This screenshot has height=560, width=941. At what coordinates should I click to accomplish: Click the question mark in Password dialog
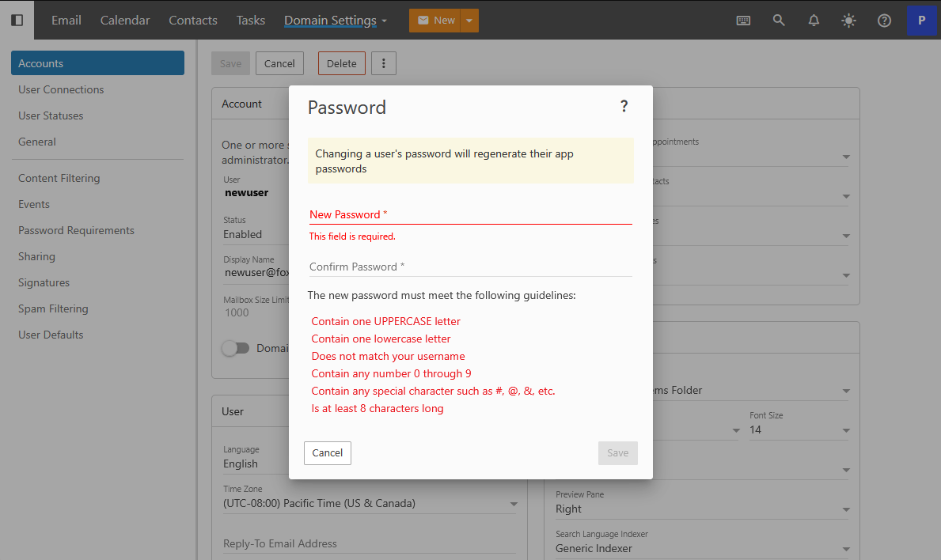(624, 106)
